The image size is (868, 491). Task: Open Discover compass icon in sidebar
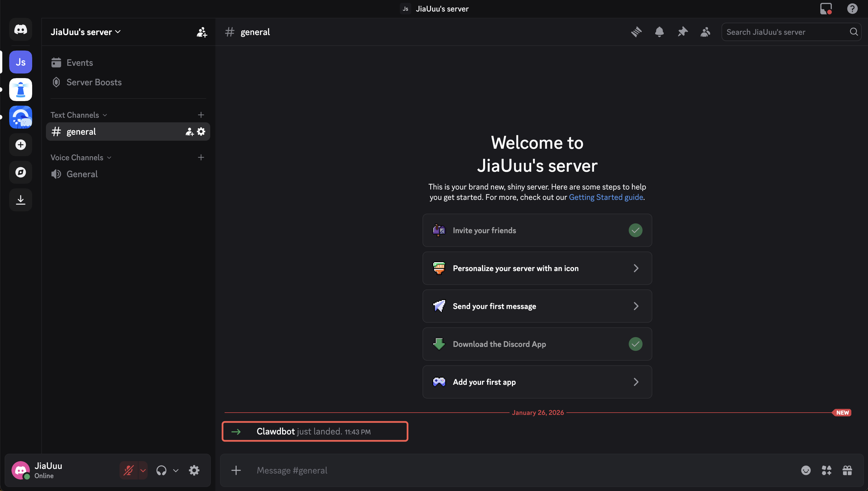pyautogui.click(x=21, y=172)
